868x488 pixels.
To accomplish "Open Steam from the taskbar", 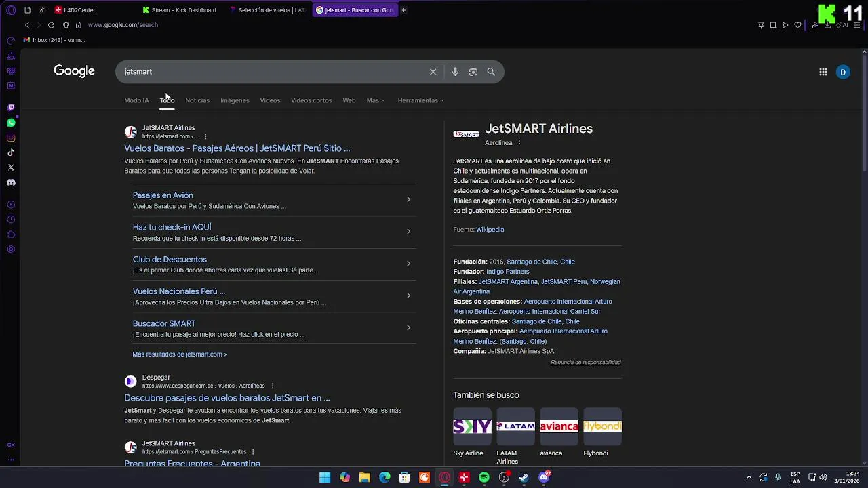I will [x=524, y=477].
